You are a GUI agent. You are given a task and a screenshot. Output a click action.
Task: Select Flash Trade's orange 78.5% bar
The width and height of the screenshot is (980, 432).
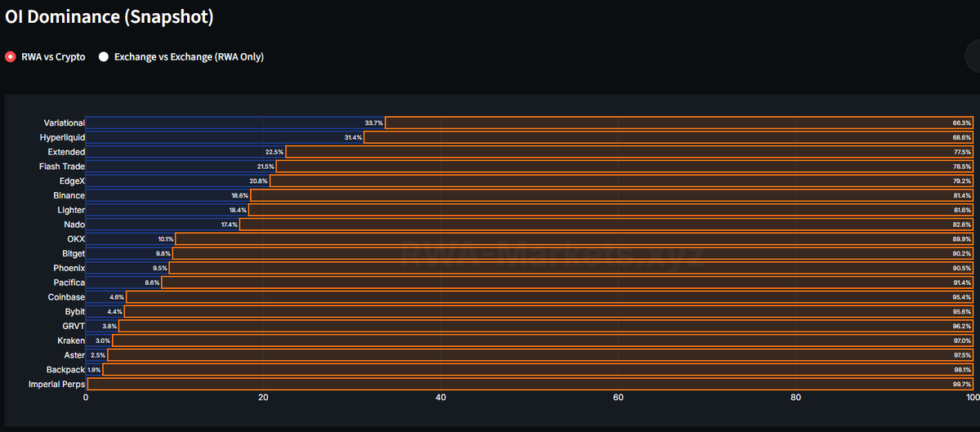(626, 167)
